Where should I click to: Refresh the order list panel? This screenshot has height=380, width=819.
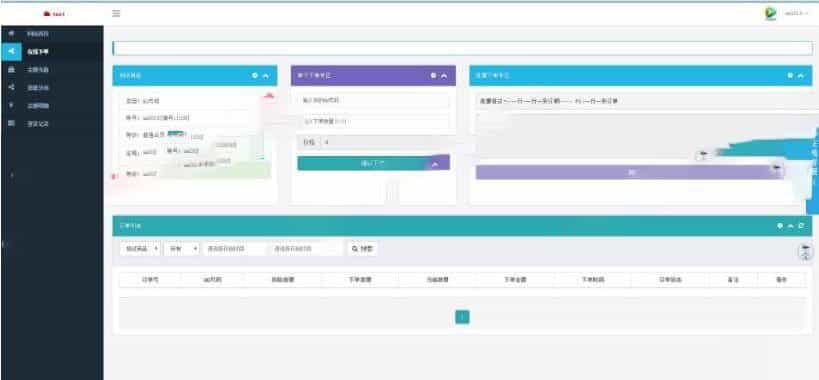click(801, 226)
